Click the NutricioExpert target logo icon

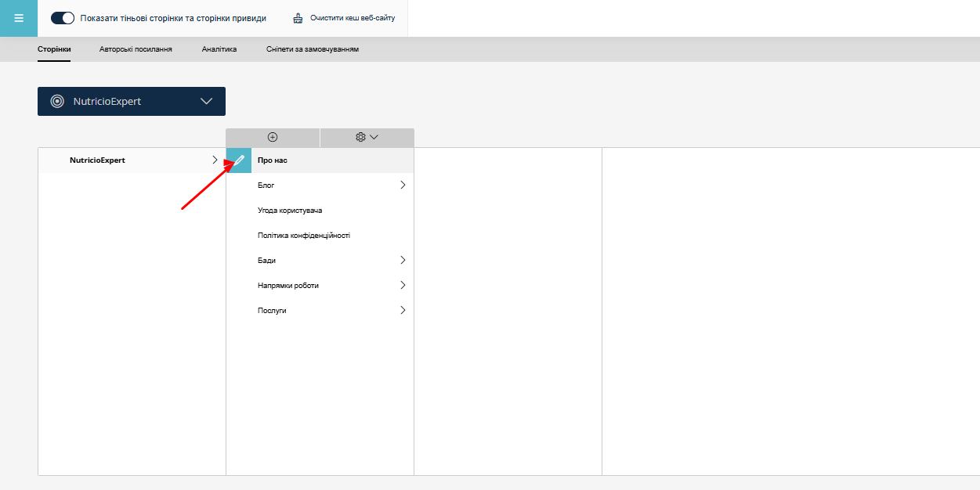57,101
